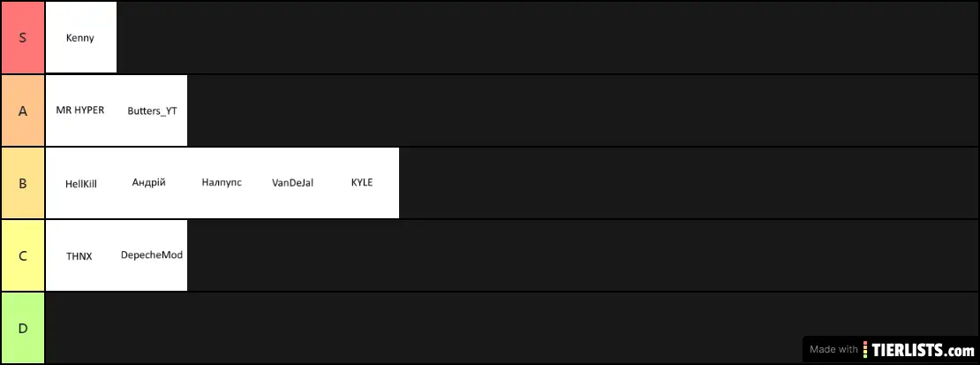Open the TIERLISTS.com watermark link
Screen dimensions: 980x365
[x=891, y=349]
